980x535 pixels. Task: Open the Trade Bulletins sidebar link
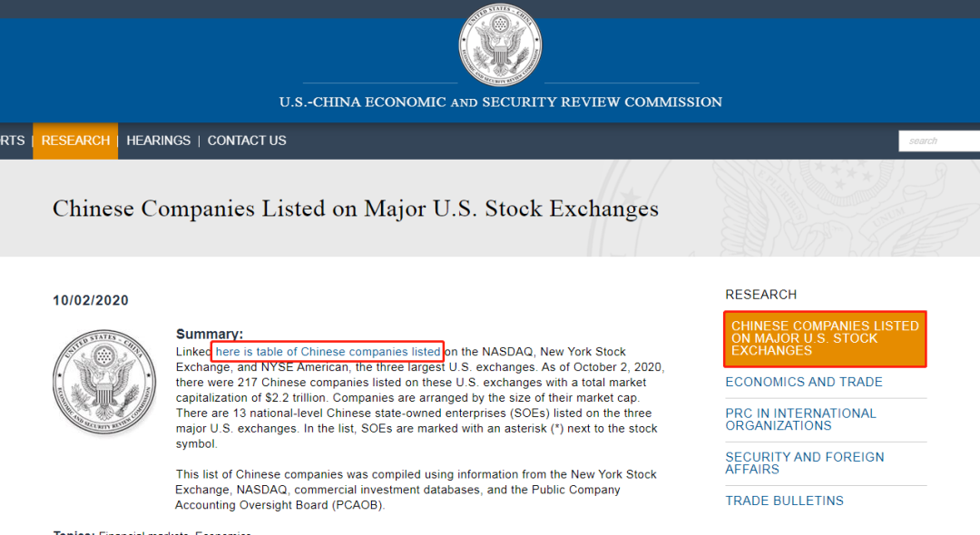pyautogui.click(x=784, y=501)
